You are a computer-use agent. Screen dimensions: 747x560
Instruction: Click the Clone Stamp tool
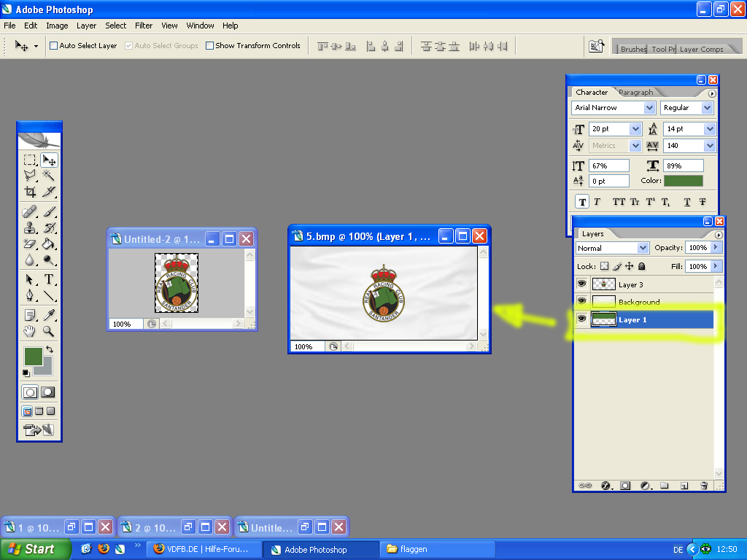pyautogui.click(x=30, y=228)
